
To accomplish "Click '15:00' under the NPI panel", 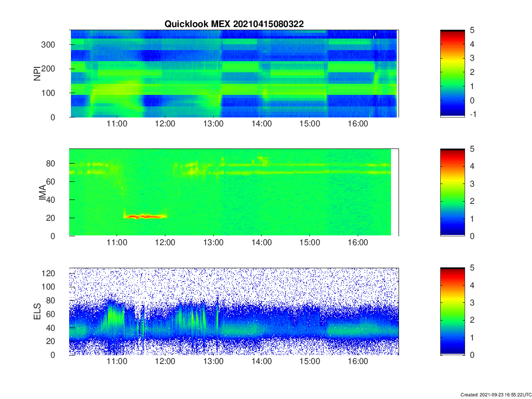I will [x=310, y=124].
